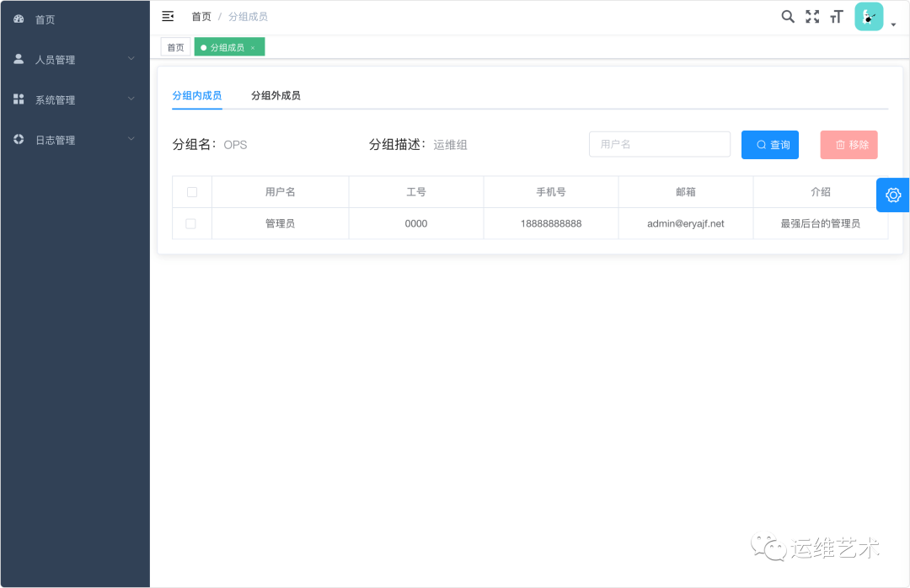Close the 分组成员 tag with its x
The image size is (910, 588).
[253, 47]
